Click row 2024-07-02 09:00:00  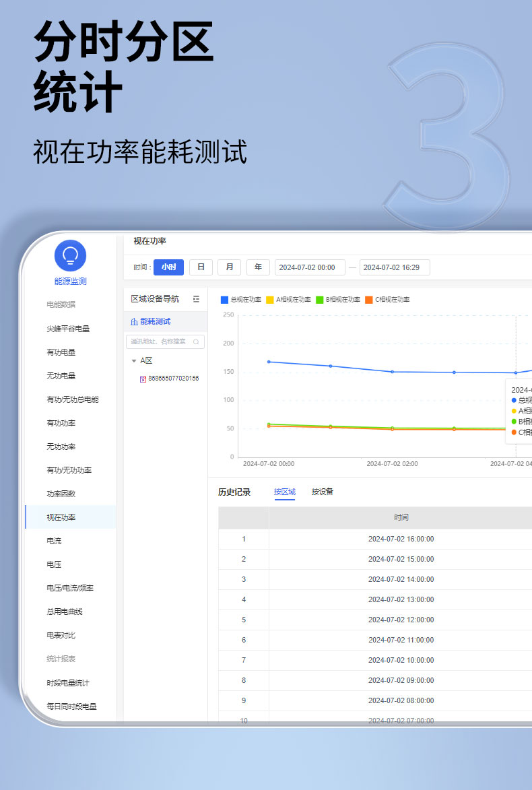coord(375,680)
